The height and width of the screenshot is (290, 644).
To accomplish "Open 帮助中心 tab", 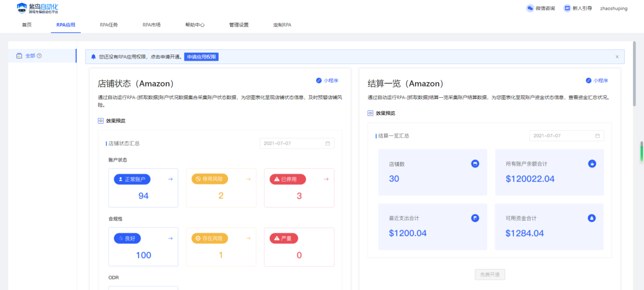I will pos(195,24).
